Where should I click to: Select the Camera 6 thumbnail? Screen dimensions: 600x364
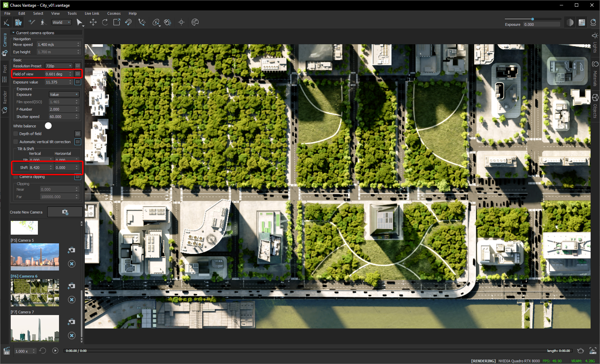click(35, 293)
